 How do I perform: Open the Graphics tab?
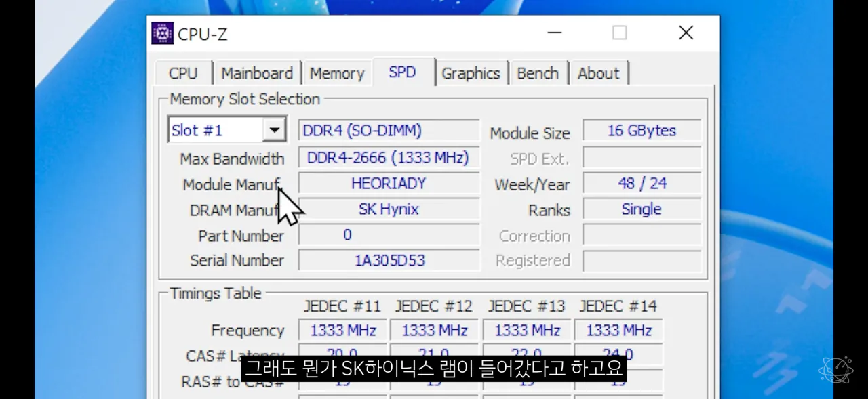[x=471, y=73]
